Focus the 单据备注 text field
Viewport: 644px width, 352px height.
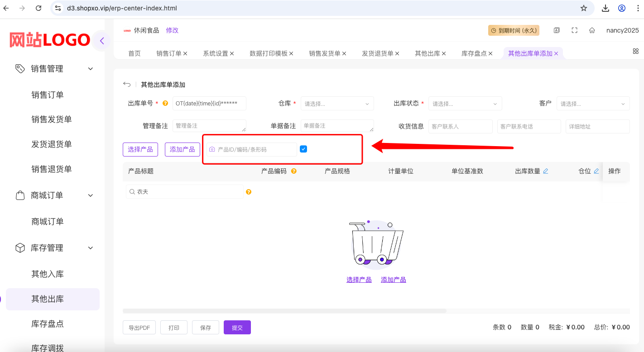tap(337, 126)
